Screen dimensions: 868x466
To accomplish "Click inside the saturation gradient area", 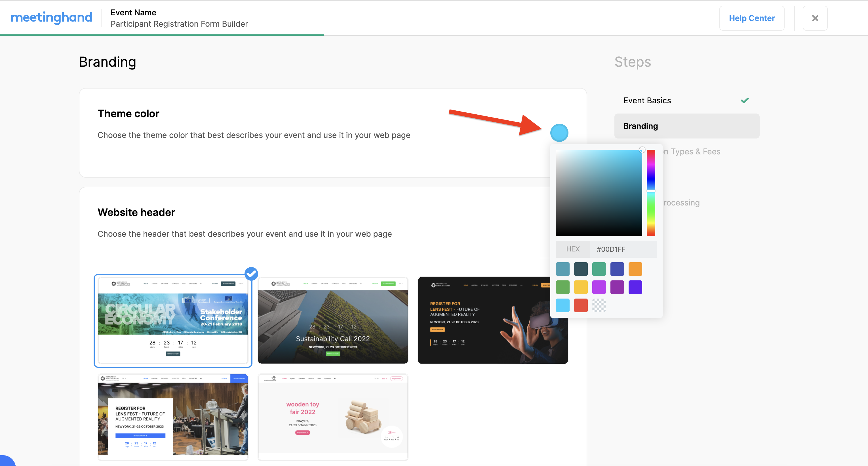I will (x=599, y=192).
